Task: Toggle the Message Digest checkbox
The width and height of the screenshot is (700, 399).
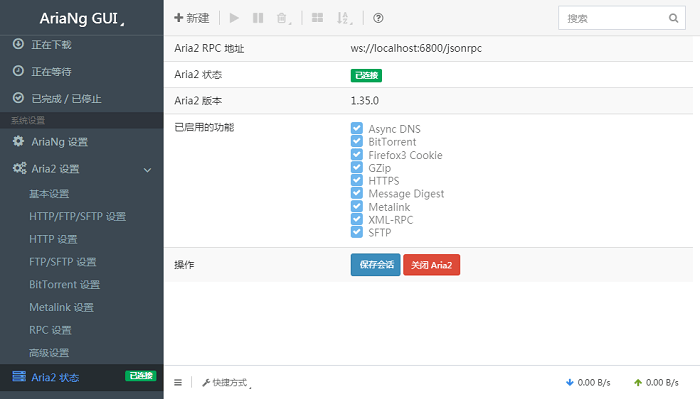Action: coord(357,193)
